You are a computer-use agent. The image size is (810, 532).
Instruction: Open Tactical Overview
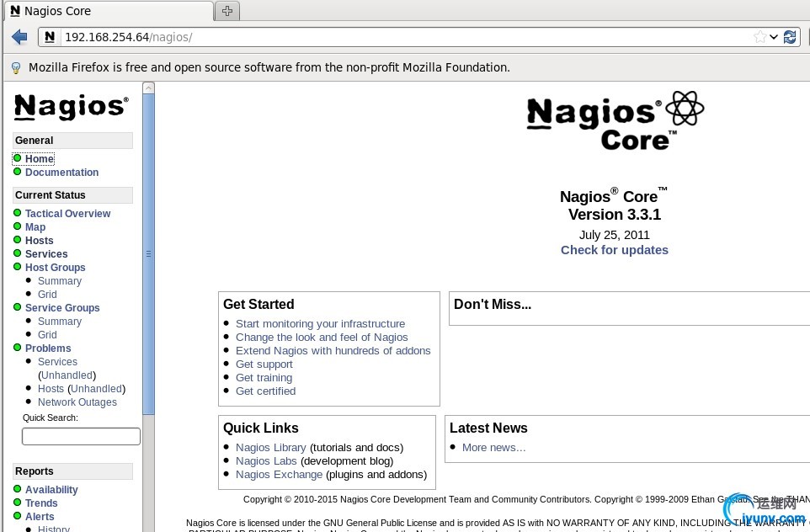(x=67, y=214)
